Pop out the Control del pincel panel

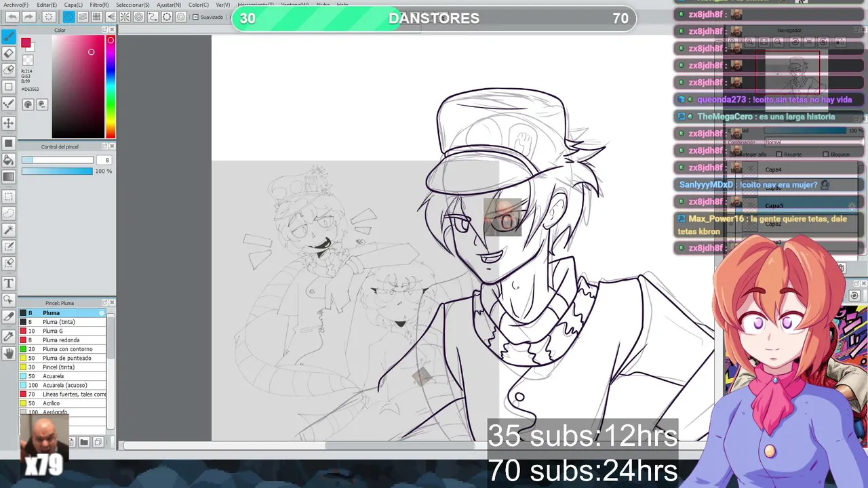click(x=104, y=146)
